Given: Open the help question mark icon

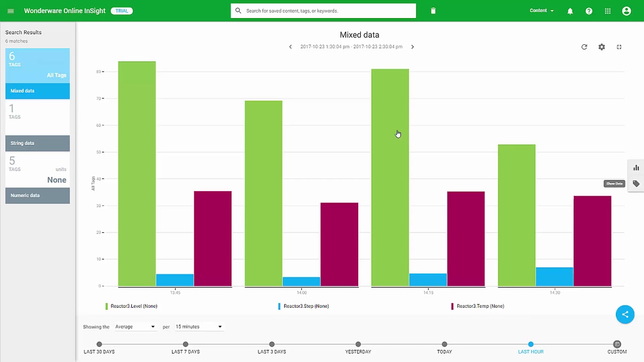Looking at the screenshot, I should [x=589, y=11].
